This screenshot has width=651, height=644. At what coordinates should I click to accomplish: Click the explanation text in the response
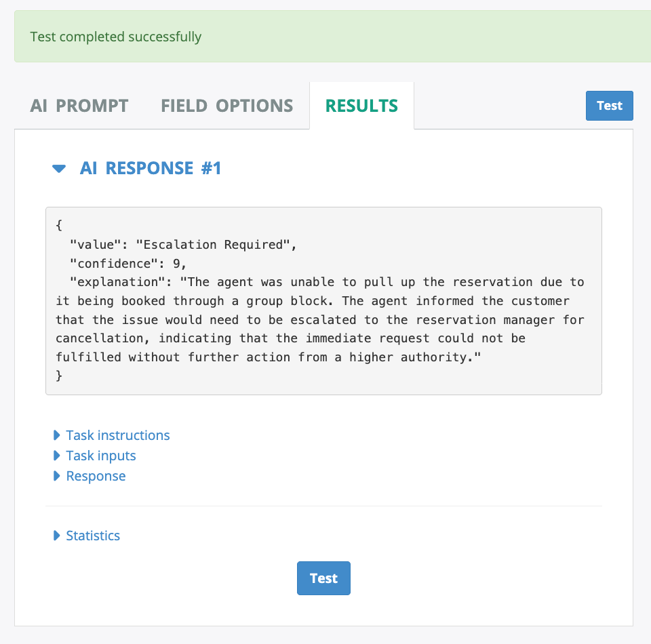(320, 319)
